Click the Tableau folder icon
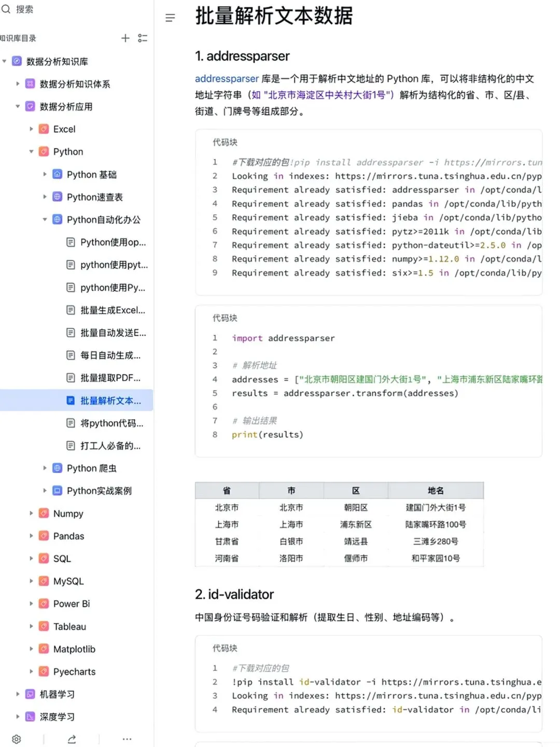Viewport: 560px width, 747px height. (x=44, y=626)
